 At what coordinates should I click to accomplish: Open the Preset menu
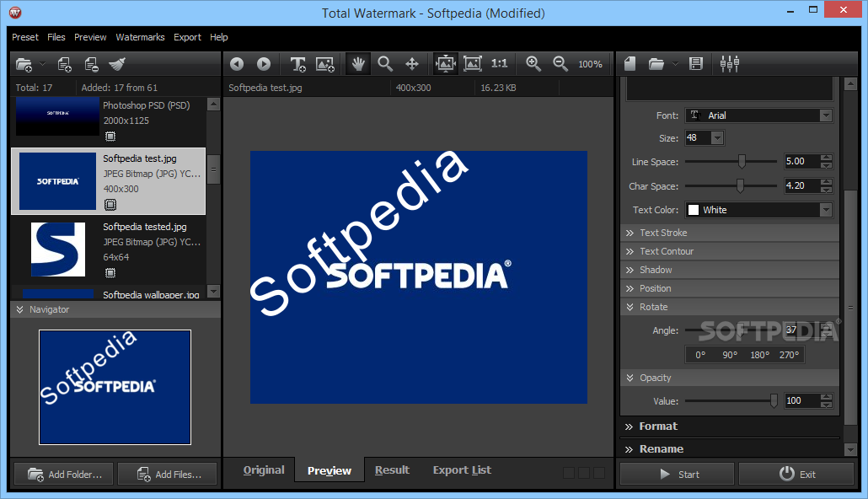pyautogui.click(x=25, y=37)
